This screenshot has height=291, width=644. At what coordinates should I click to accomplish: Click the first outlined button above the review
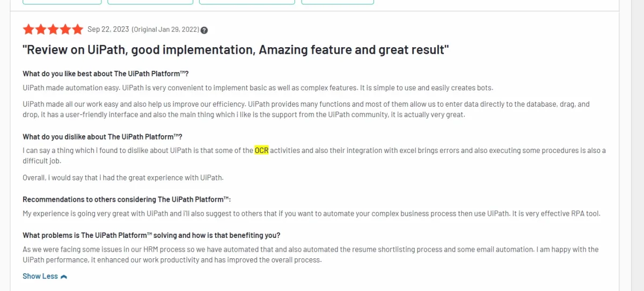[x=62, y=2]
